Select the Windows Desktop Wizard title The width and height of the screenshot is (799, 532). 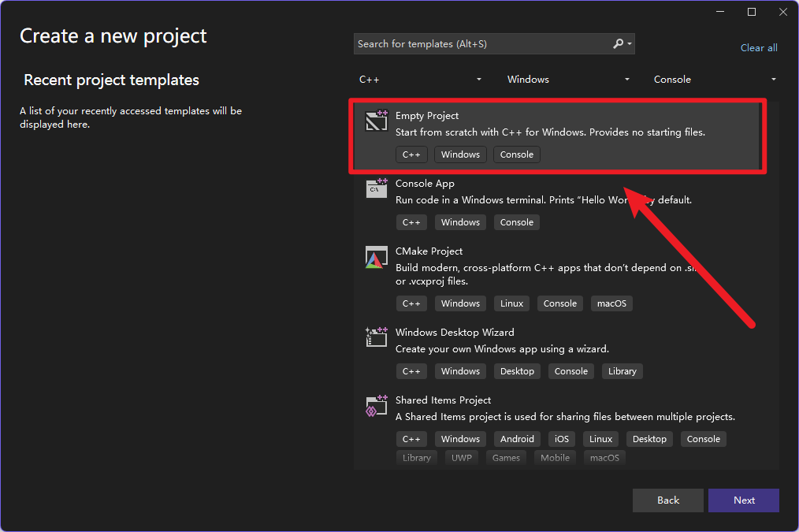[455, 333]
